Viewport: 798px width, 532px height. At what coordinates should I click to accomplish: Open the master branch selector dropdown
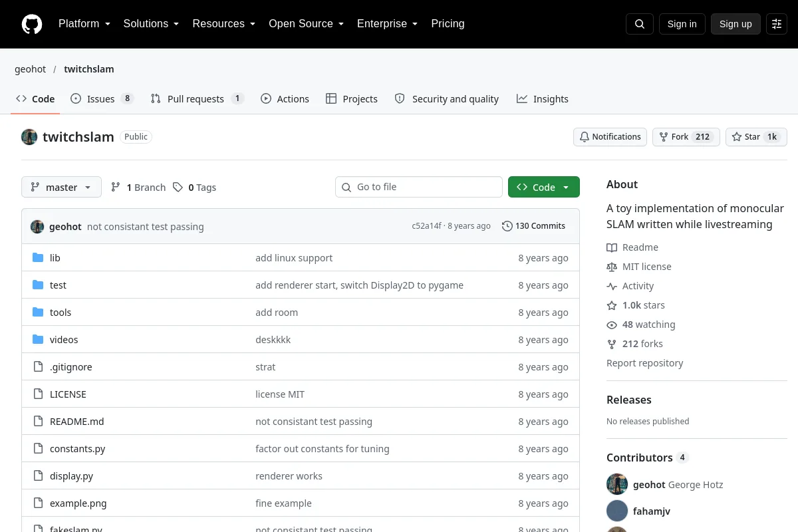click(61, 188)
